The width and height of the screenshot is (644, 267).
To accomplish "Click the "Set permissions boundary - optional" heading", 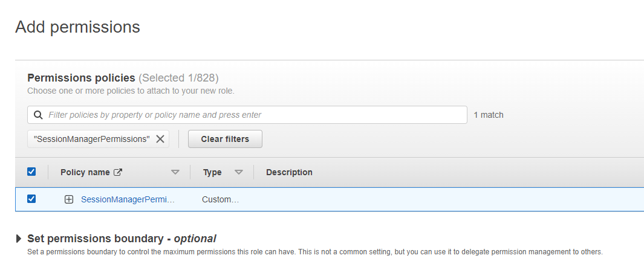I will pyautogui.click(x=122, y=239).
